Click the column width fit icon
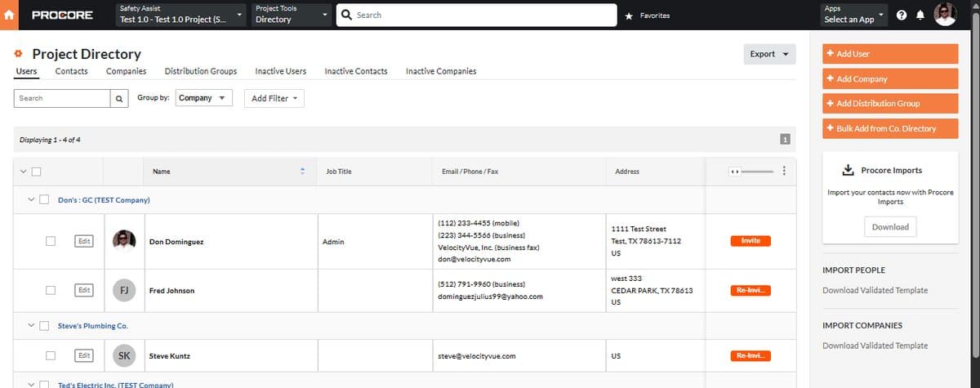Screen dimensions: 980x388 pos(734,172)
